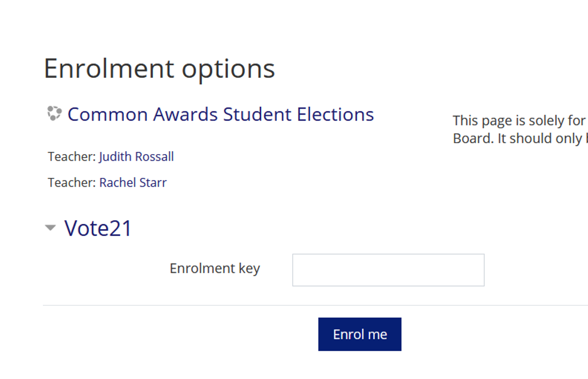Click the 'Board. It should only' text line
The width and height of the screenshot is (588, 379).
click(520, 138)
